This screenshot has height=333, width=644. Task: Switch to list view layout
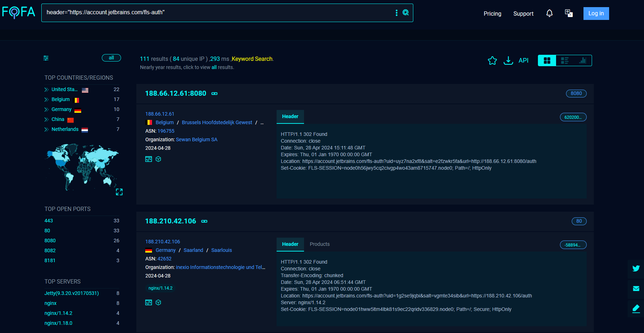pos(565,60)
